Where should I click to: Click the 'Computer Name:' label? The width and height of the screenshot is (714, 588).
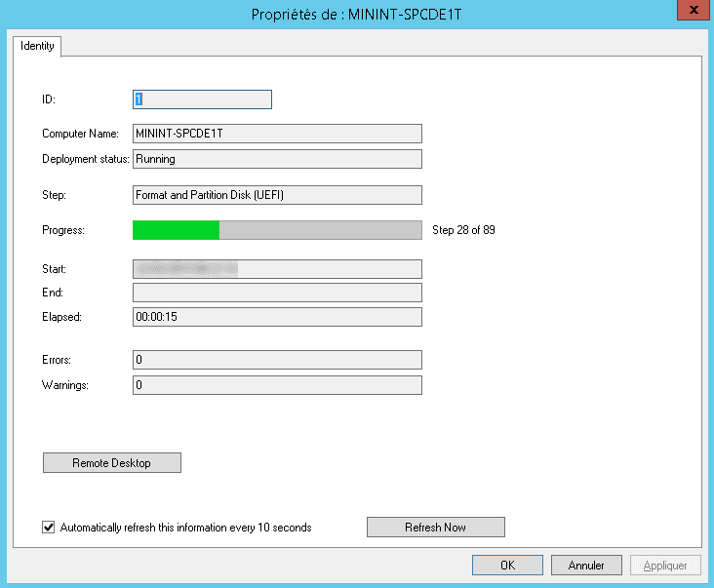click(x=80, y=134)
